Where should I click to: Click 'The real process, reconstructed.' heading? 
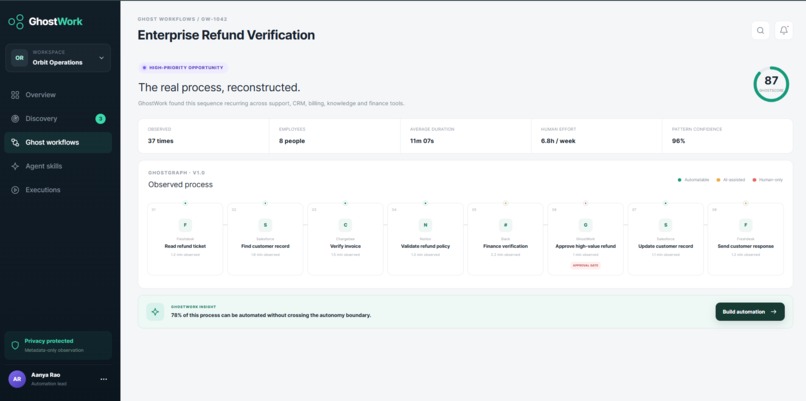pyautogui.click(x=219, y=87)
